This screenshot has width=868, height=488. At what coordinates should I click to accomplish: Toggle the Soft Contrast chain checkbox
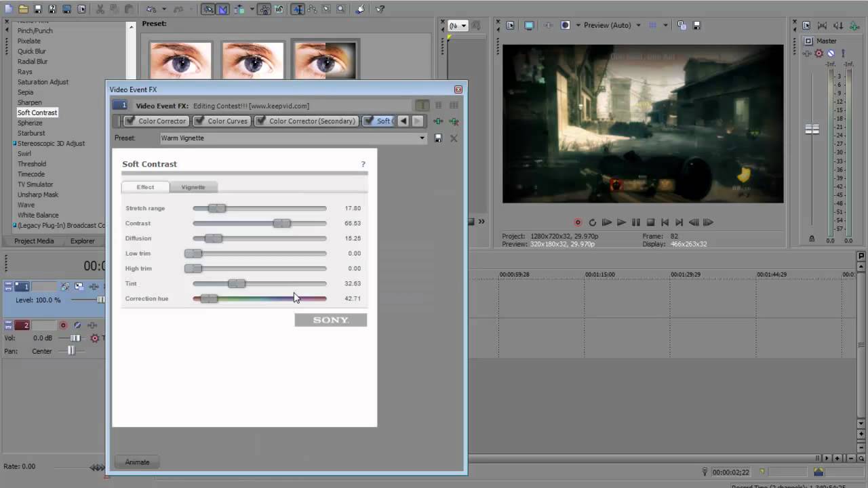point(369,121)
